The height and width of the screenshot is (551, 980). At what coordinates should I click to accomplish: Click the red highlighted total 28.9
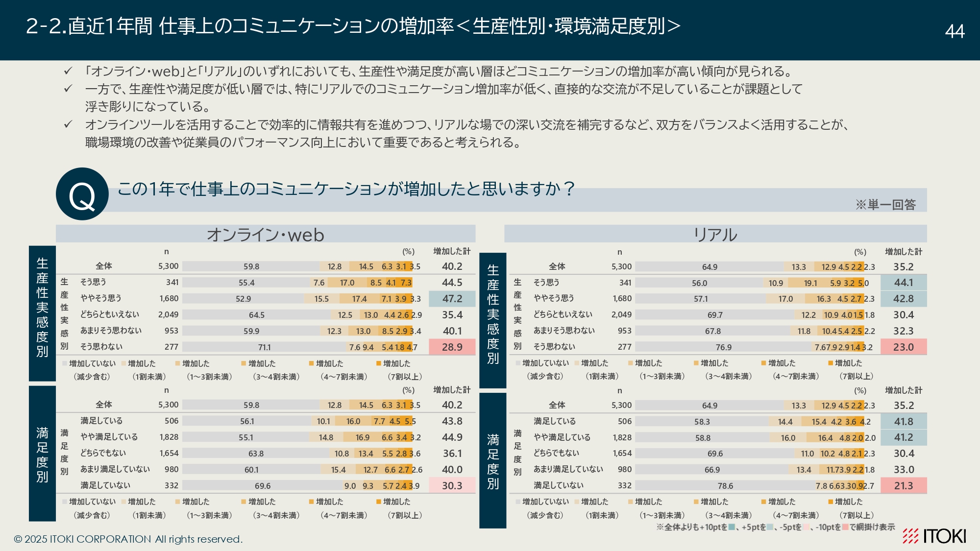coord(452,347)
